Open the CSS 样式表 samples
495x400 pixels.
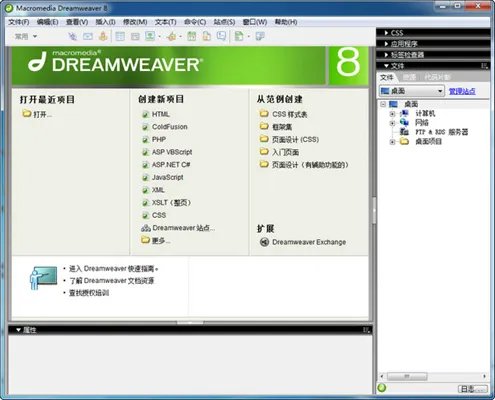[x=283, y=114]
